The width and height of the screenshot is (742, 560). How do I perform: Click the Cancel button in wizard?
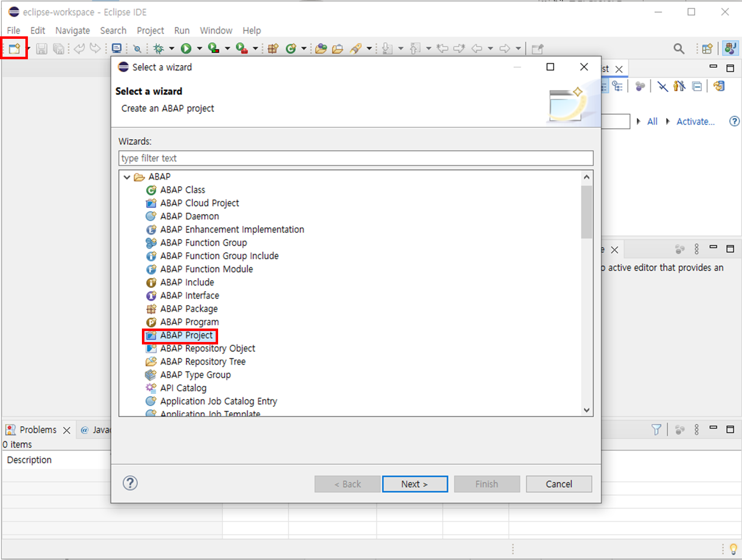559,484
